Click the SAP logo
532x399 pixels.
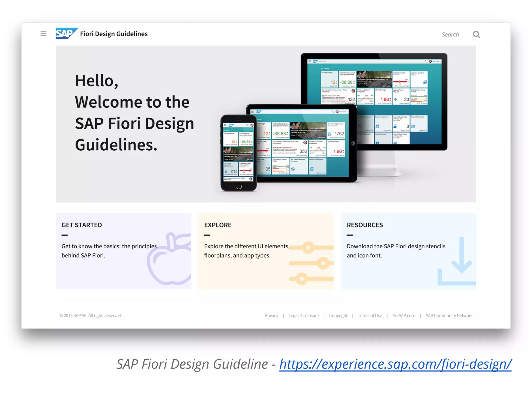[x=67, y=34]
